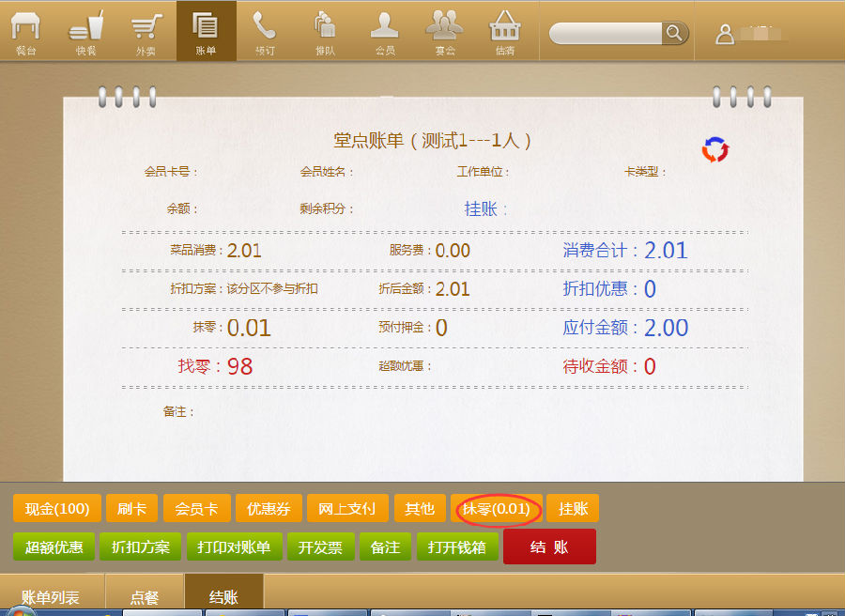Screen dimensions: 845x616
Task: Open the 餐台 (tables) section icon
Action: (x=26, y=30)
